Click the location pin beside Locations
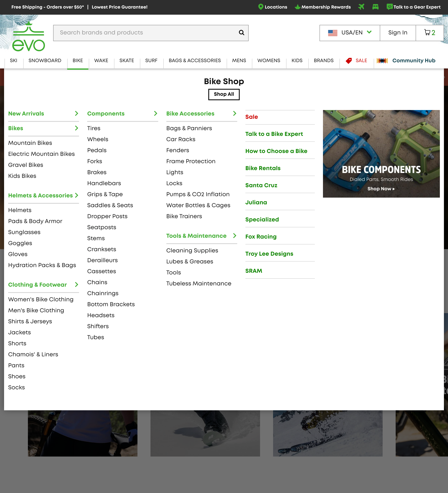Screen dimensions: 448x493 pos(260,7)
